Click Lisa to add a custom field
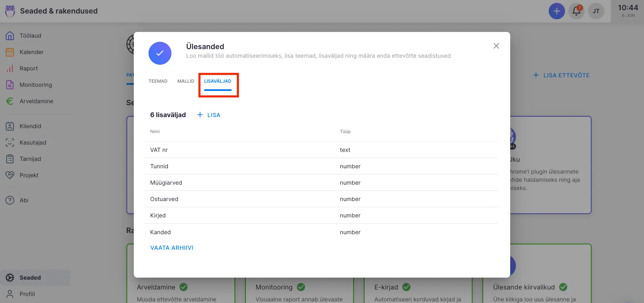This screenshot has height=303, width=644. pyautogui.click(x=209, y=115)
